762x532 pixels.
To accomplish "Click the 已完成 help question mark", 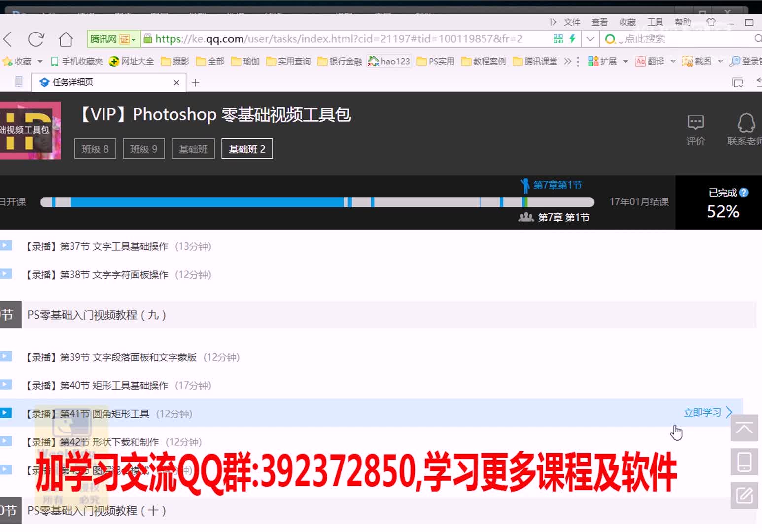I will point(744,193).
